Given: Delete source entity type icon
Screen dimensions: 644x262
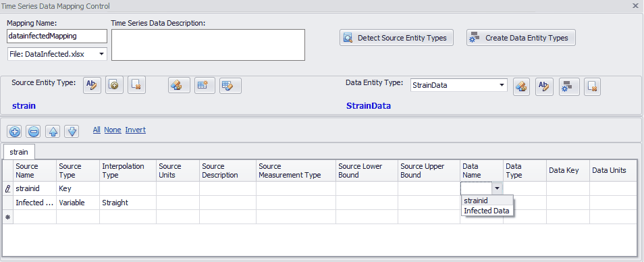Looking at the screenshot, I should pos(136,85).
